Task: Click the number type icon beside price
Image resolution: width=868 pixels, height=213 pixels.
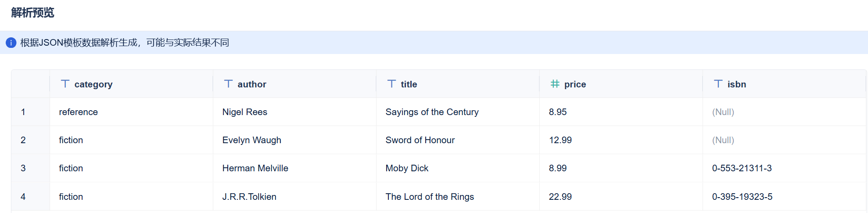Action: coord(555,83)
